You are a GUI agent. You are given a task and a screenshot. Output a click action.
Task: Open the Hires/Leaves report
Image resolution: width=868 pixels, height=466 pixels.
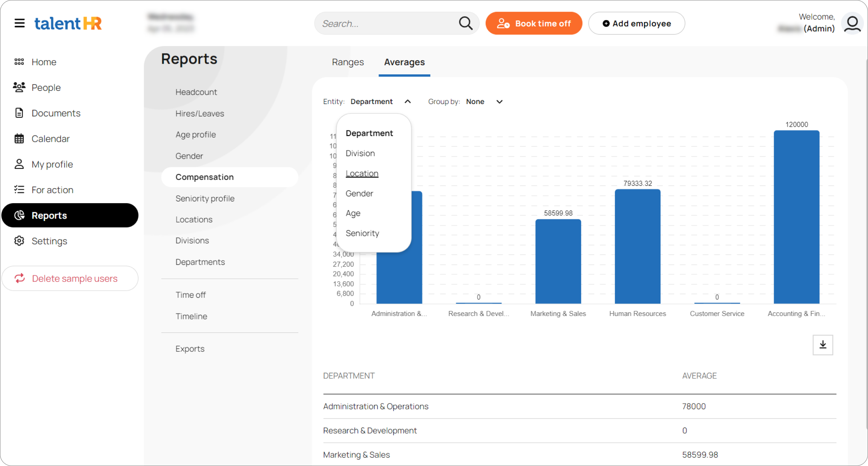199,113
